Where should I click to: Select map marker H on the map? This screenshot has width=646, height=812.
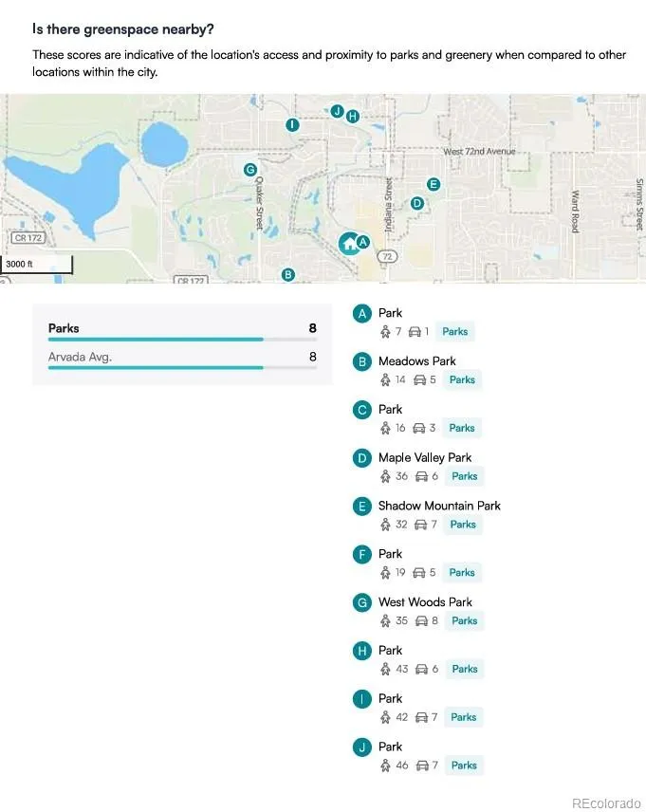click(x=353, y=117)
